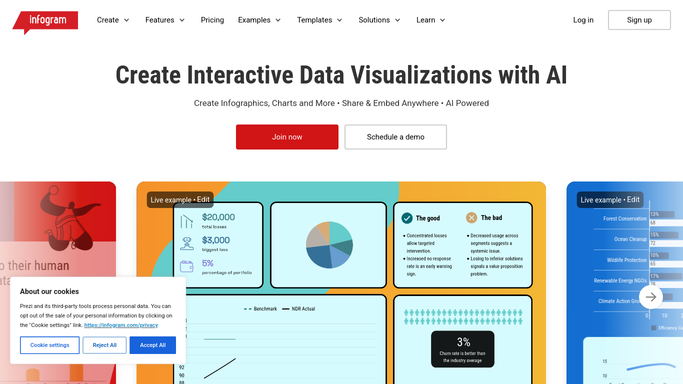The height and width of the screenshot is (384, 683).
Task: Click the wallet icon beside 5%
Action: coord(187,266)
